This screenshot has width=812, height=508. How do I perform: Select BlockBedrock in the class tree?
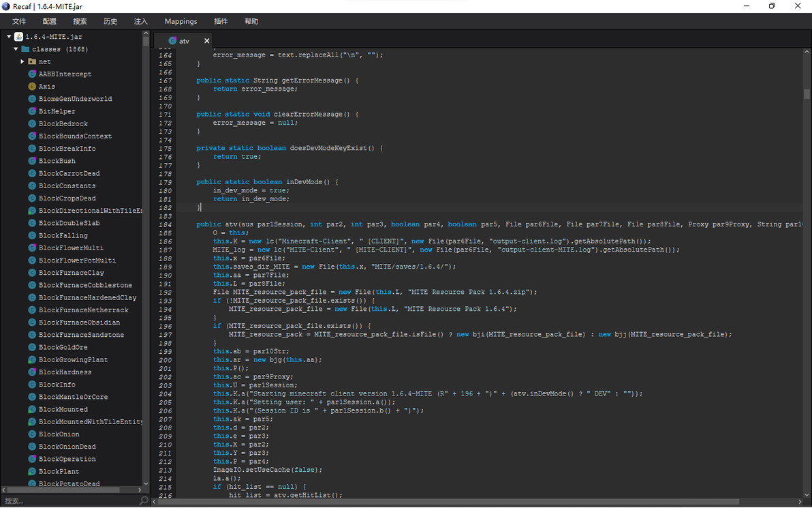[63, 123]
